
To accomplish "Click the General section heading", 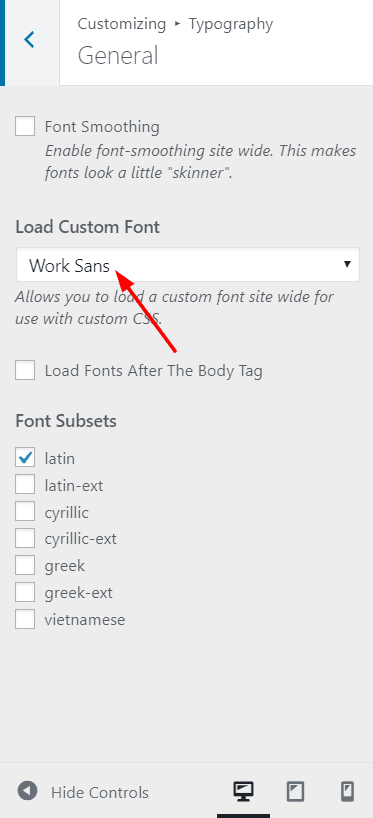I will tap(118, 55).
